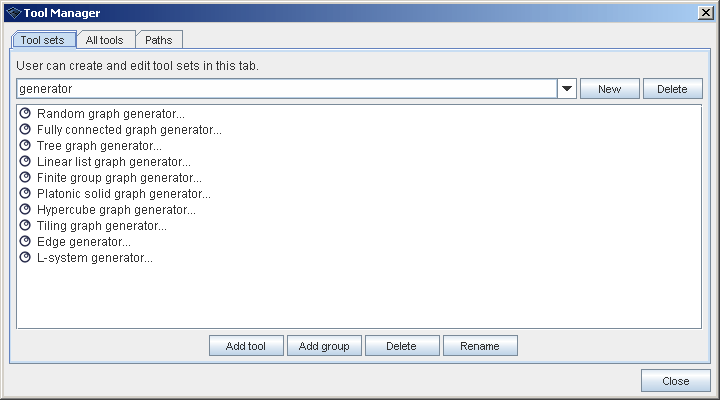The image size is (720, 400).
Task: Switch to the All tools tab
Action: click(x=105, y=40)
